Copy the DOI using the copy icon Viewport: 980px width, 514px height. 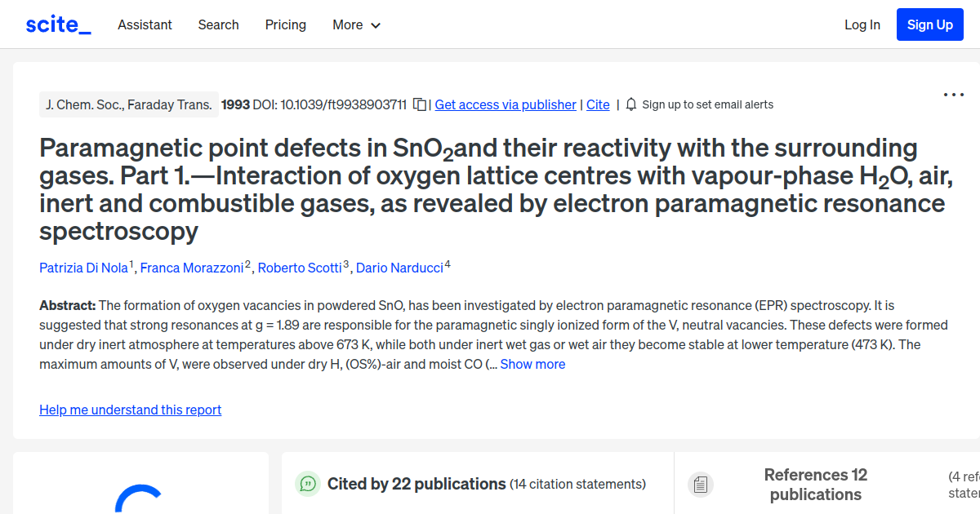(418, 104)
